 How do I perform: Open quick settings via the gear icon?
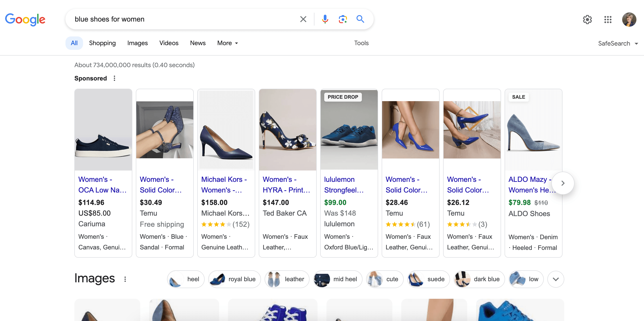587,20
